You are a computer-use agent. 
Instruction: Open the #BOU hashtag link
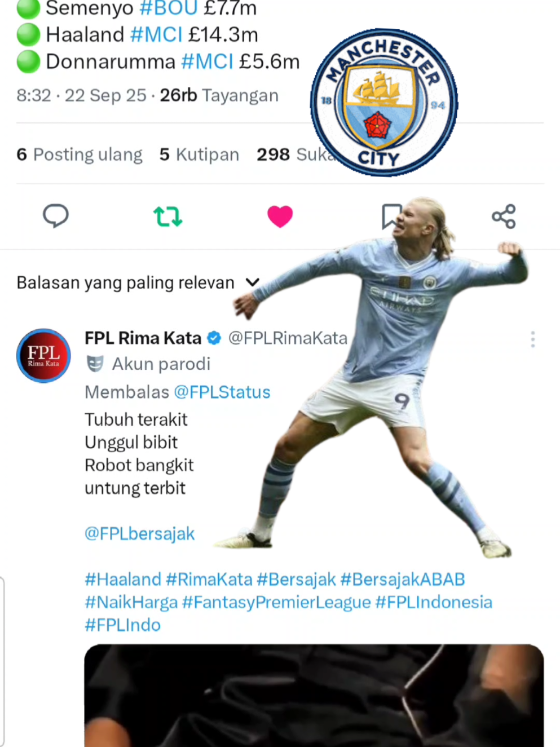[x=169, y=8]
